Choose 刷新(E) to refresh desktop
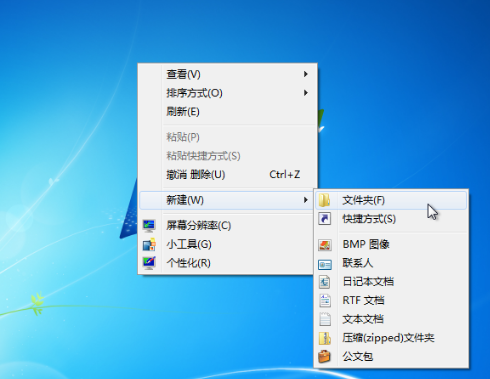Image resolution: width=490 pixels, height=379 pixels. point(227,111)
